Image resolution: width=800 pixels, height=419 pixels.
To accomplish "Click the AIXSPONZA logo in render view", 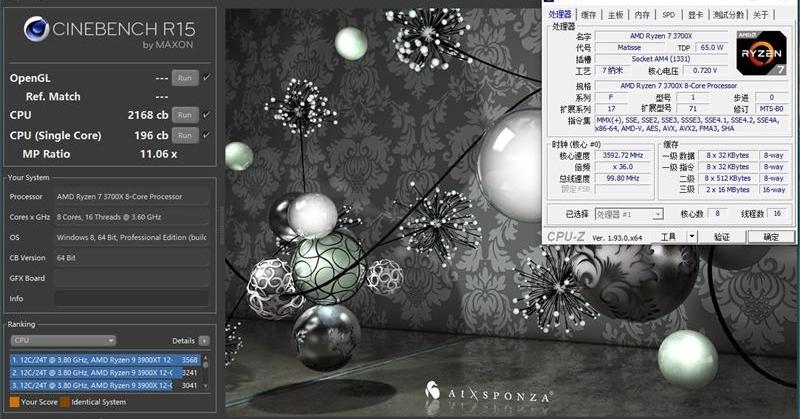I will [x=488, y=393].
